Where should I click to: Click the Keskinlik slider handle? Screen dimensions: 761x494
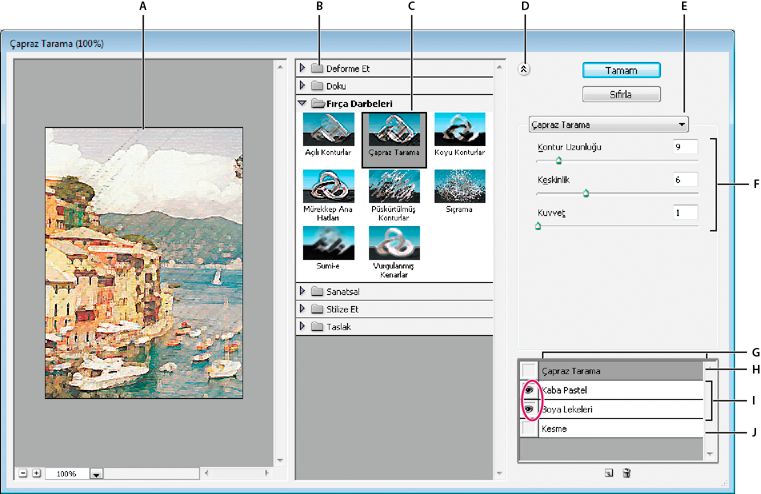586,193
